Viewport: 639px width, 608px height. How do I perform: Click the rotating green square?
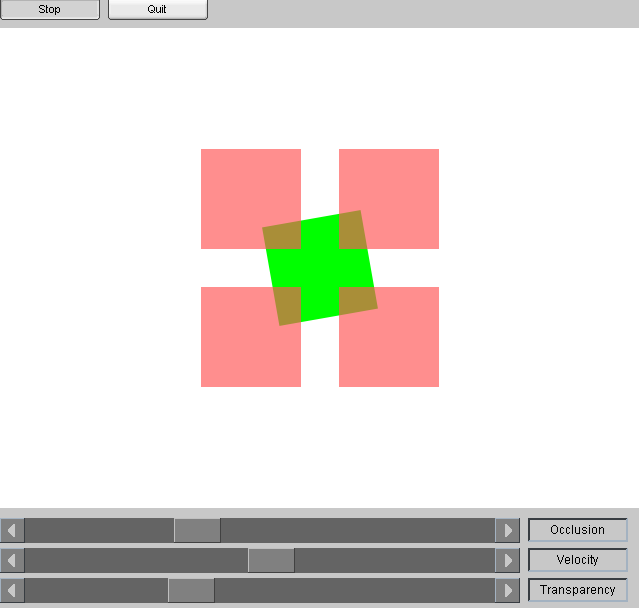pos(320,268)
